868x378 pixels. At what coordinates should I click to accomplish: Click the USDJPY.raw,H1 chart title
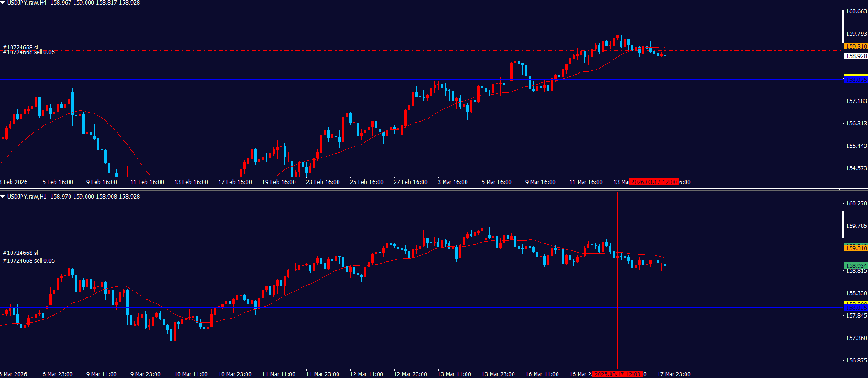27,197
